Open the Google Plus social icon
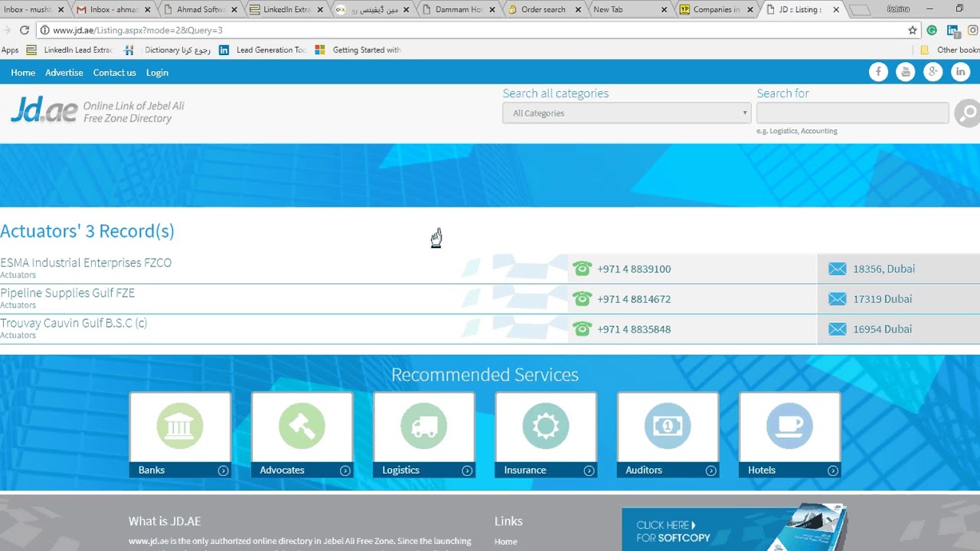The height and width of the screenshot is (551, 980). tap(933, 72)
